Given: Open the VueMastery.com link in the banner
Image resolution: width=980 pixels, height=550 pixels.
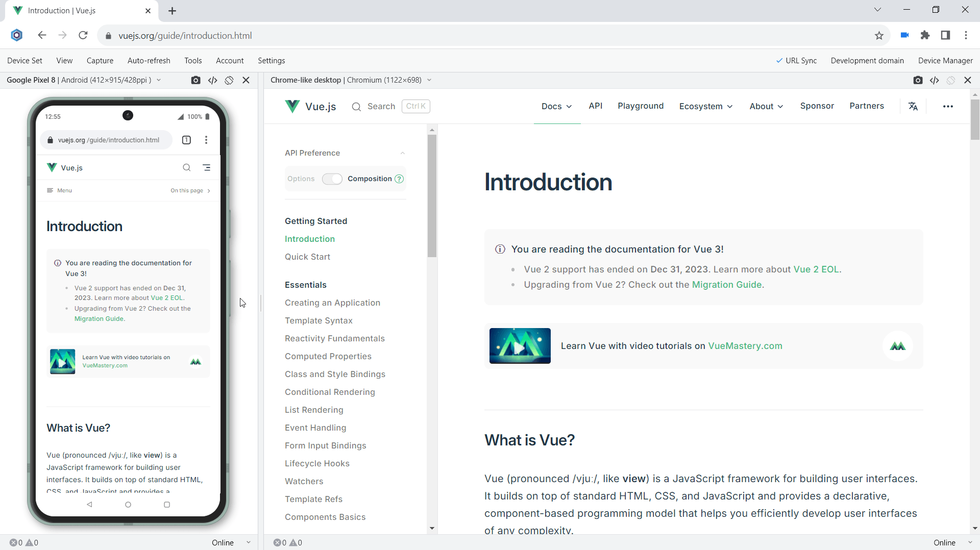Looking at the screenshot, I should point(745,346).
